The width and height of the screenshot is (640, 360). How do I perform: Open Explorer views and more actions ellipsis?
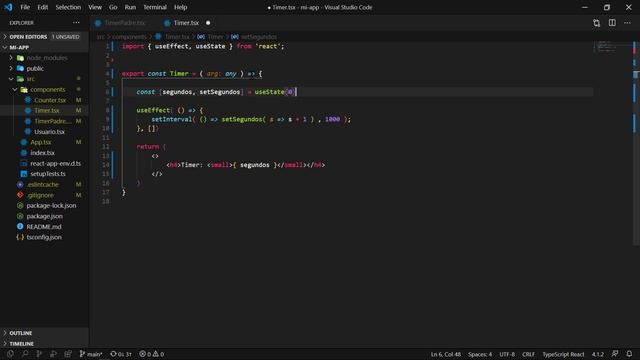pos(76,23)
